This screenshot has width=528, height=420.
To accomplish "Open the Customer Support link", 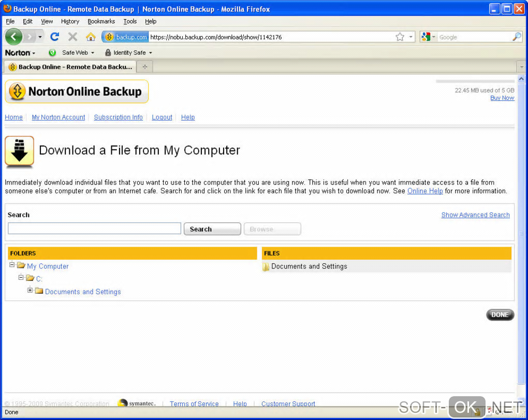I will (288, 403).
